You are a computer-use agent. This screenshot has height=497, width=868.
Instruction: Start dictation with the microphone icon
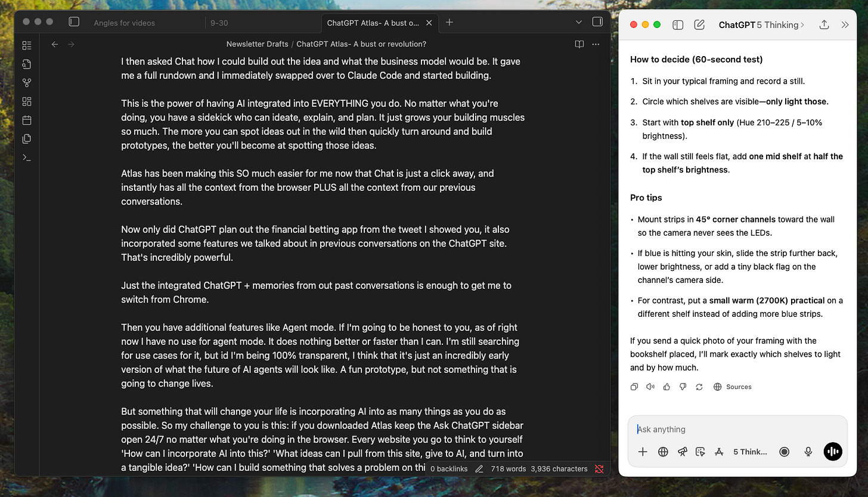808,452
